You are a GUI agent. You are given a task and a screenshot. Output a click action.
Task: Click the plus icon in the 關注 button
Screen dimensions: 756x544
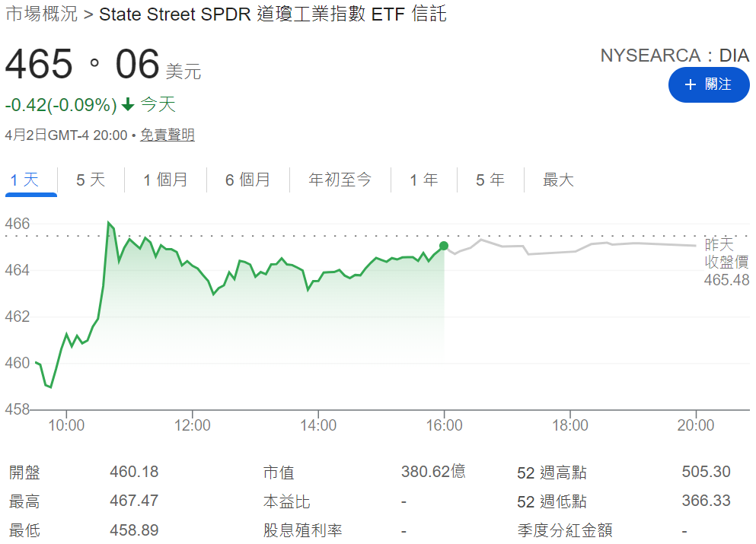[x=691, y=84]
